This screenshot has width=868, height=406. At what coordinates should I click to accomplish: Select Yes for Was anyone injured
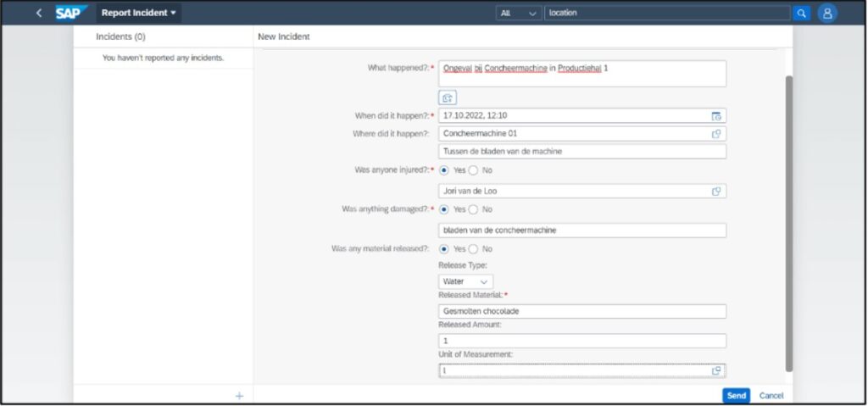[x=445, y=170]
